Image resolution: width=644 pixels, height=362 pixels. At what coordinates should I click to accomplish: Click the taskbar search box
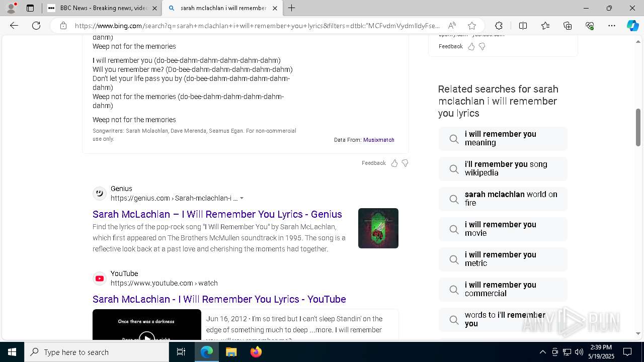(x=97, y=352)
